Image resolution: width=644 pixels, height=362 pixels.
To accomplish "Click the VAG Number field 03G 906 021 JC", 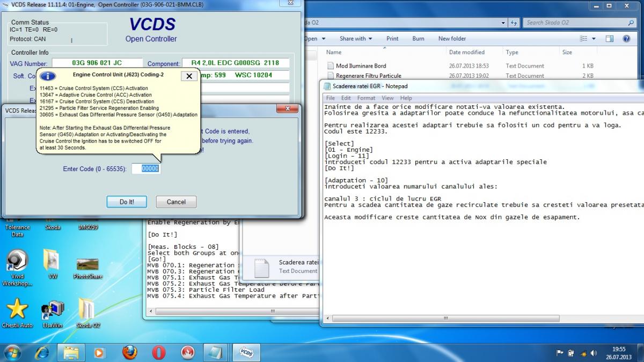I will click(97, 63).
